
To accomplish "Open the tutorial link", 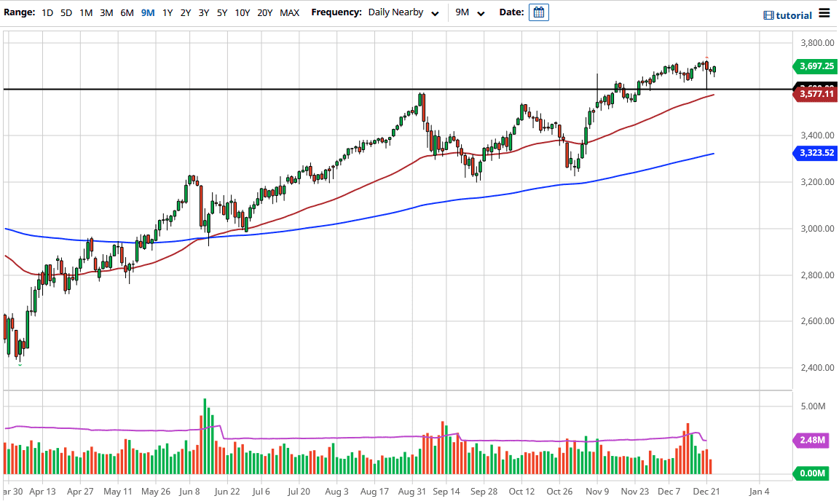I will click(794, 15).
